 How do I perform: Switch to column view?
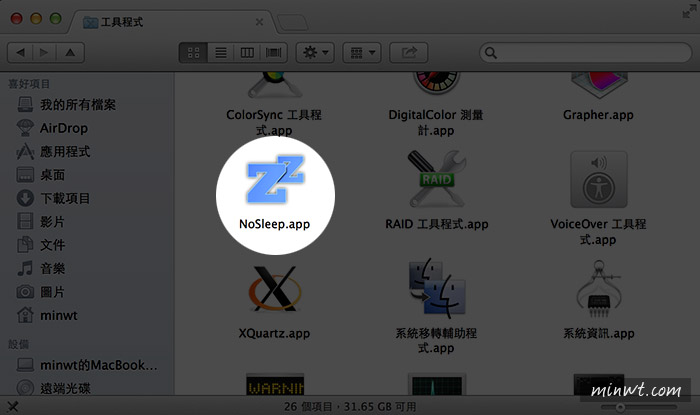point(247,53)
